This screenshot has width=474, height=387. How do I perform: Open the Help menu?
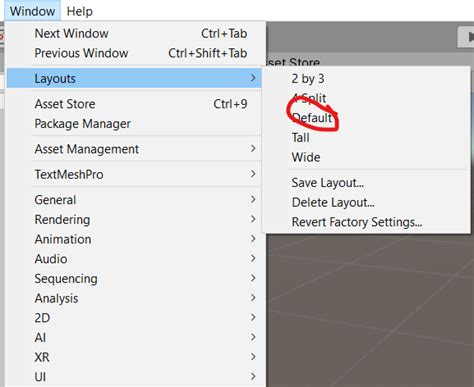[x=80, y=11]
